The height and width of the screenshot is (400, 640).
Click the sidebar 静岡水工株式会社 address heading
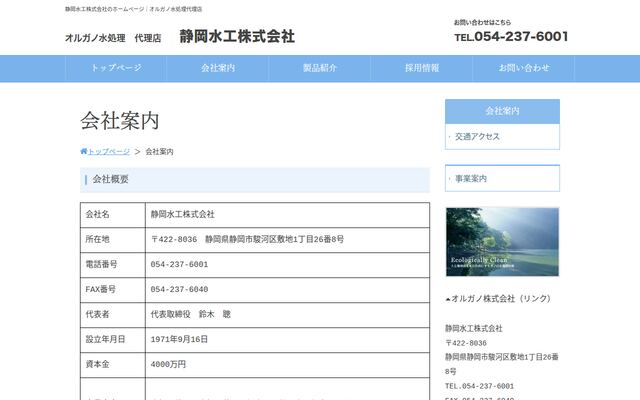[x=473, y=329]
